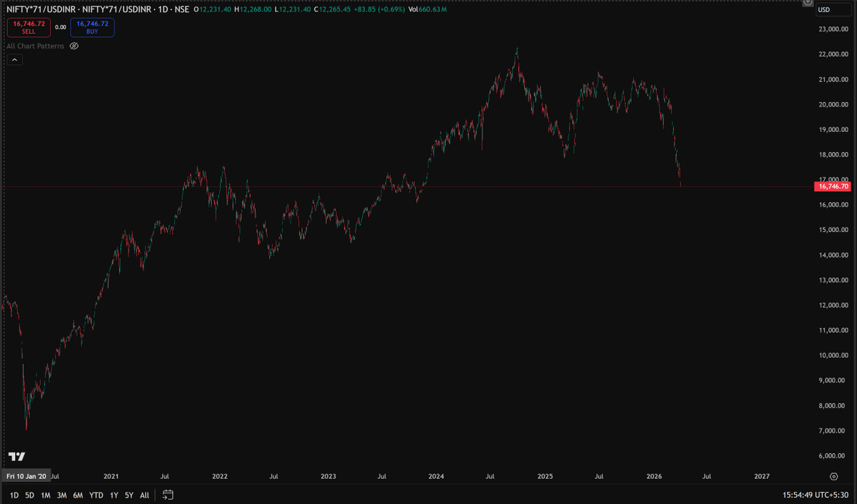Click the 6,000.00 price scale label

[x=833, y=456]
